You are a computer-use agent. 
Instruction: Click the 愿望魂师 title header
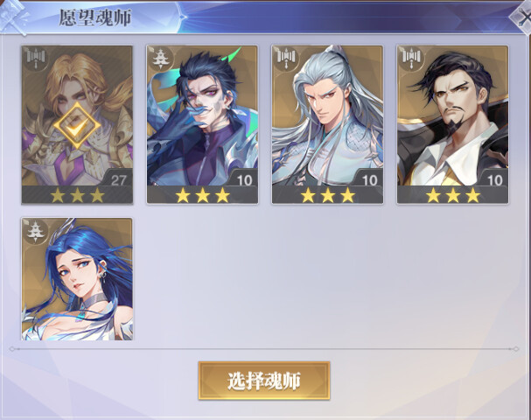pos(95,17)
